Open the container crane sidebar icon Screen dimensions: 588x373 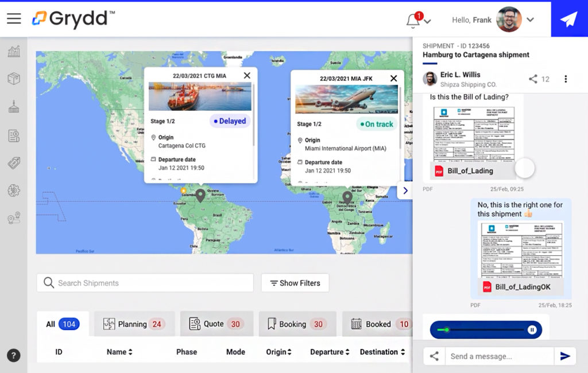click(x=14, y=107)
